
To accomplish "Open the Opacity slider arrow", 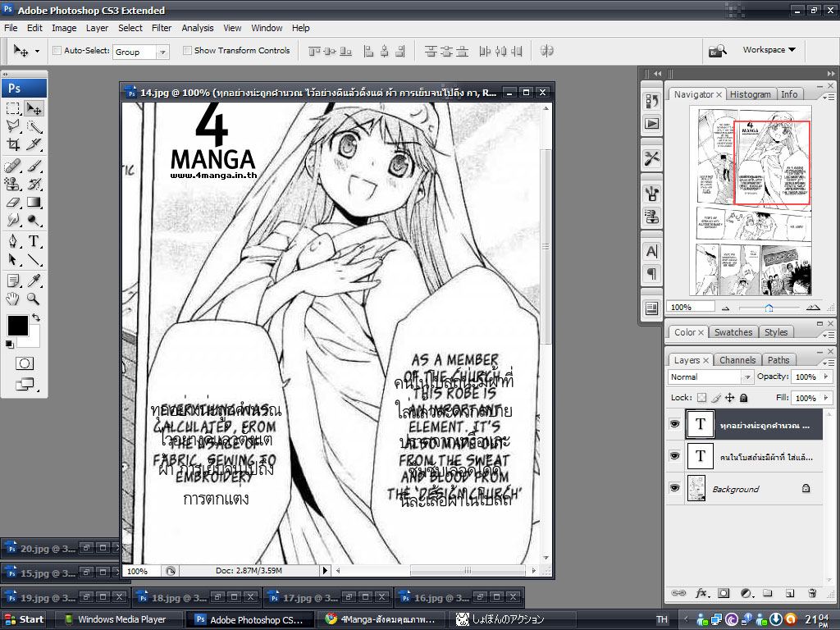I will [x=826, y=377].
